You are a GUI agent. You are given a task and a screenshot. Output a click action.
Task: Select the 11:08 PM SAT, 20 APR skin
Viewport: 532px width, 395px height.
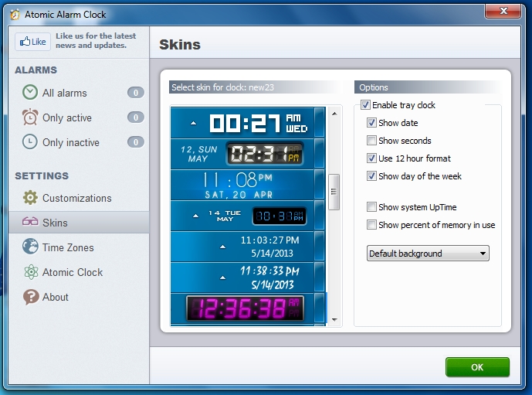[248, 185]
